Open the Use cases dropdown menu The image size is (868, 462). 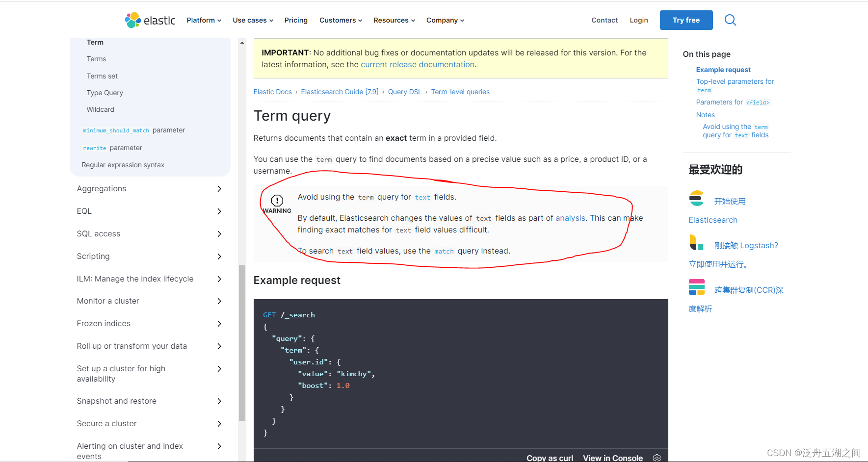point(253,20)
